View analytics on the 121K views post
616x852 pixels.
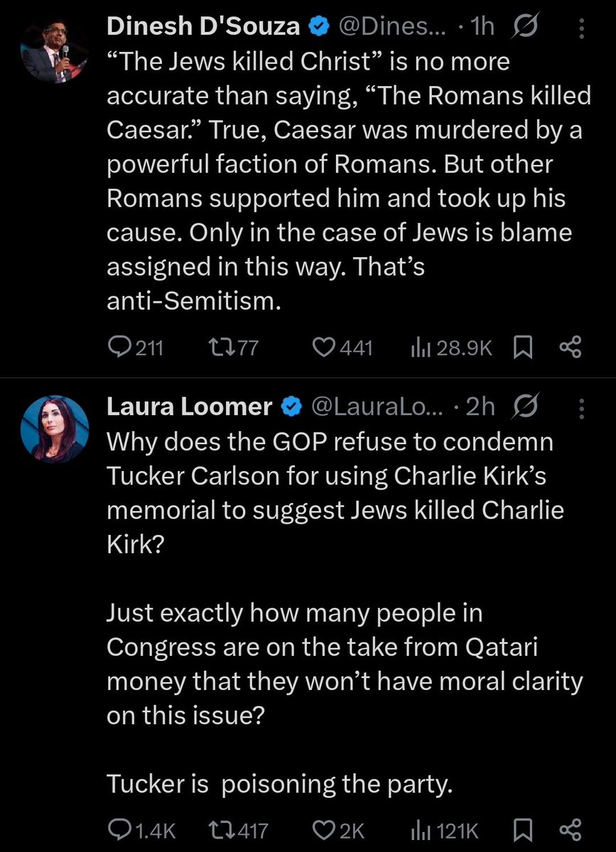(x=422, y=830)
